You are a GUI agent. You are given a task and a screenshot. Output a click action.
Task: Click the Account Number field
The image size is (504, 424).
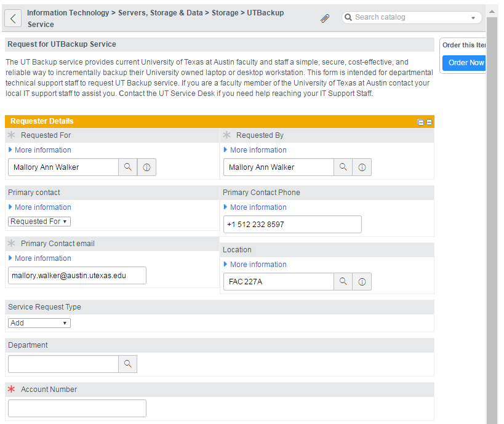[x=77, y=408]
